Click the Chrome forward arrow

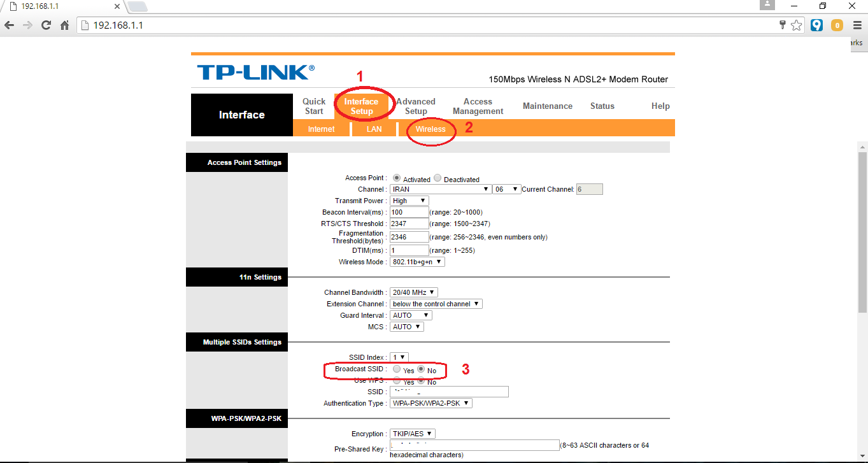(x=27, y=25)
